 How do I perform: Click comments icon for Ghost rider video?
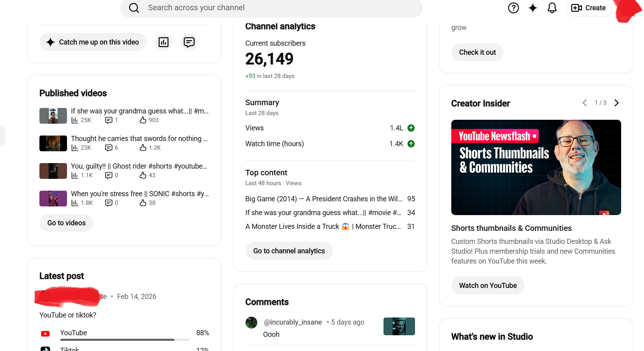coord(109,175)
